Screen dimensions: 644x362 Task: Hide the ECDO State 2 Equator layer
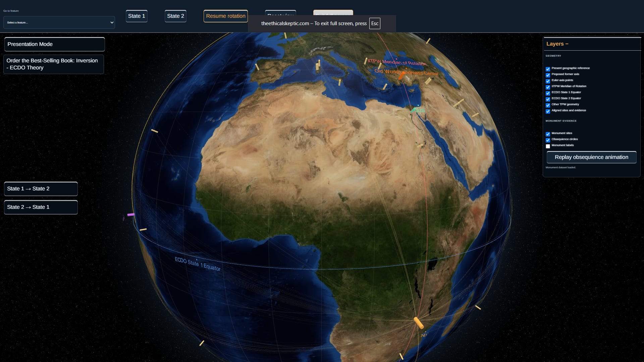click(x=548, y=99)
